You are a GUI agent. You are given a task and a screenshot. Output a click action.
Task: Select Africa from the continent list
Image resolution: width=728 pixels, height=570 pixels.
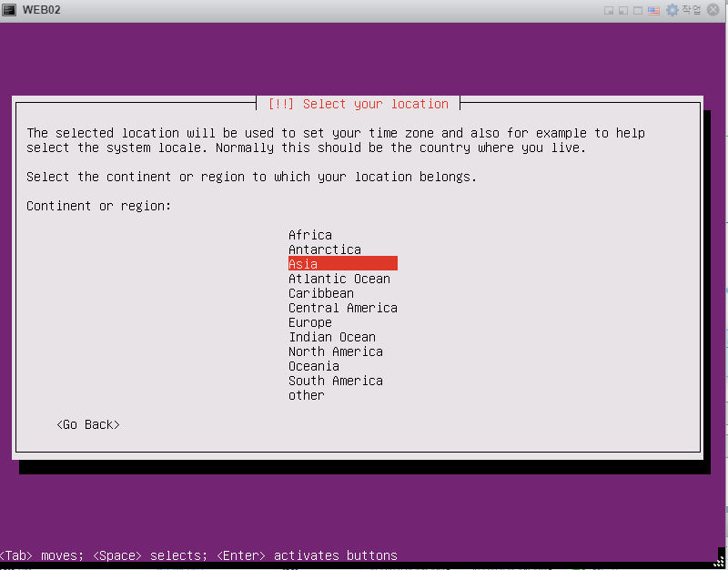tap(309, 235)
